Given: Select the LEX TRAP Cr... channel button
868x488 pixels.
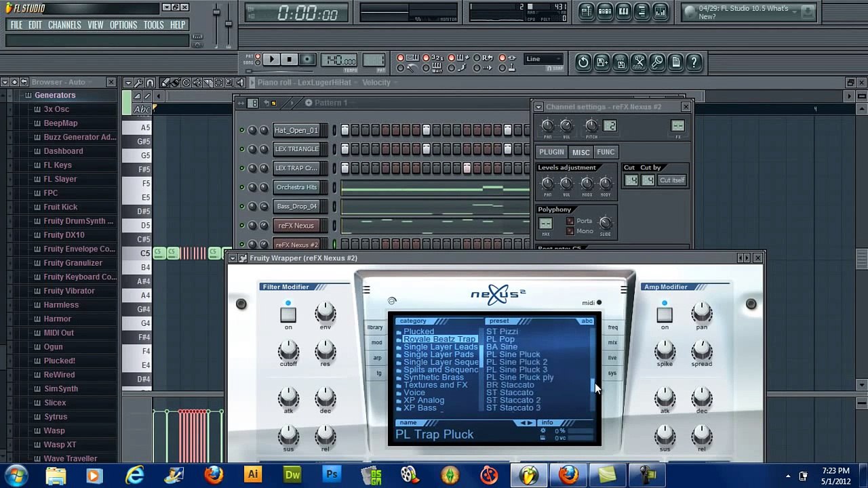Looking at the screenshot, I should [296, 168].
